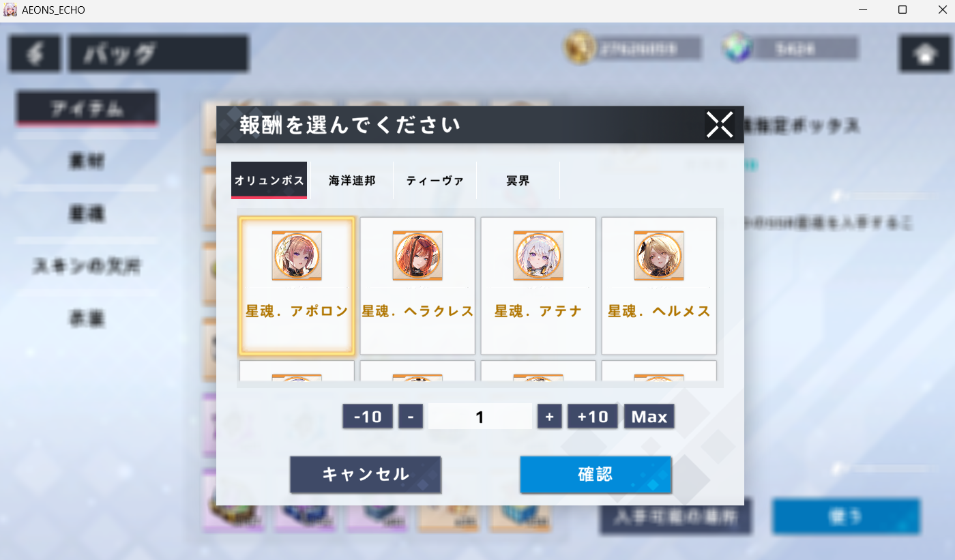Decrease the quantity by 10
The width and height of the screenshot is (955, 560).
(368, 416)
